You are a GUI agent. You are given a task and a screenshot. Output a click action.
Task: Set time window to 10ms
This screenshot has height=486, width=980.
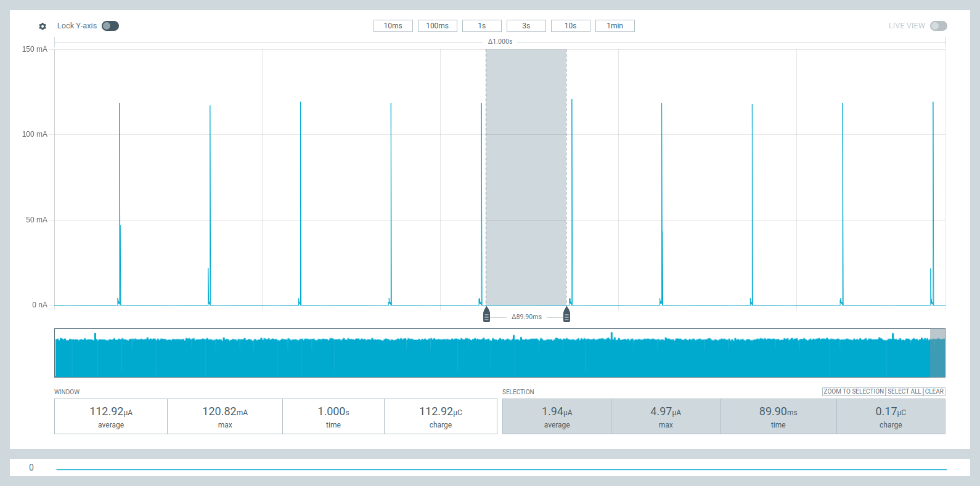tap(393, 26)
